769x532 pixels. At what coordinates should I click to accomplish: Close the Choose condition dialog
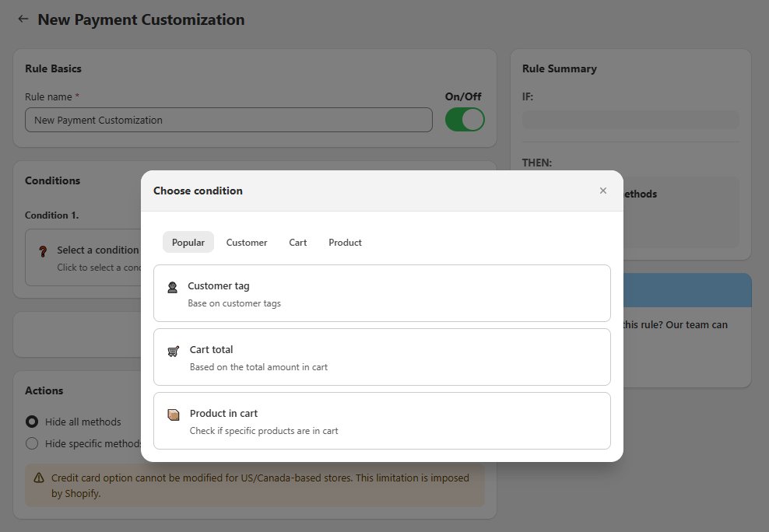pyautogui.click(x=603, y=190)
